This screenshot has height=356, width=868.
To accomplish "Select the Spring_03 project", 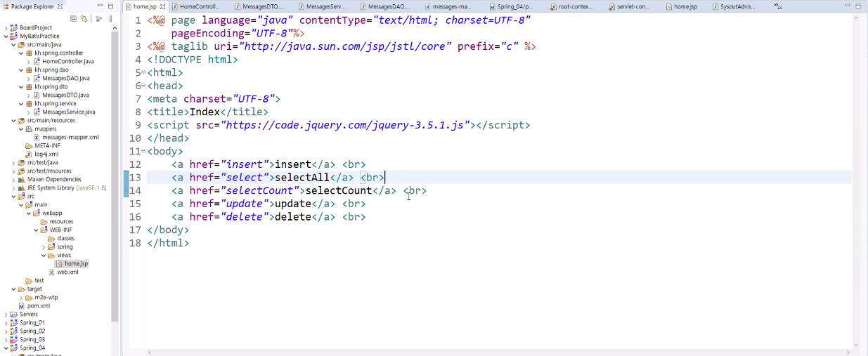I will click(x=32, y=339).
